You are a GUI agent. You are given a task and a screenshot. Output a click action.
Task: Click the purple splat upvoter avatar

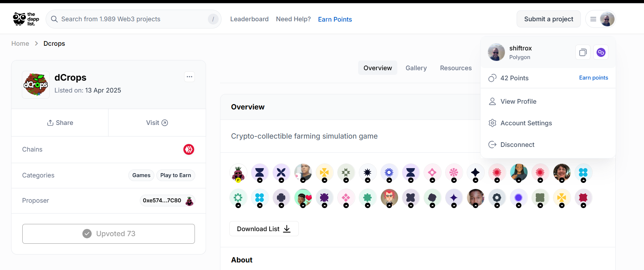324,198
